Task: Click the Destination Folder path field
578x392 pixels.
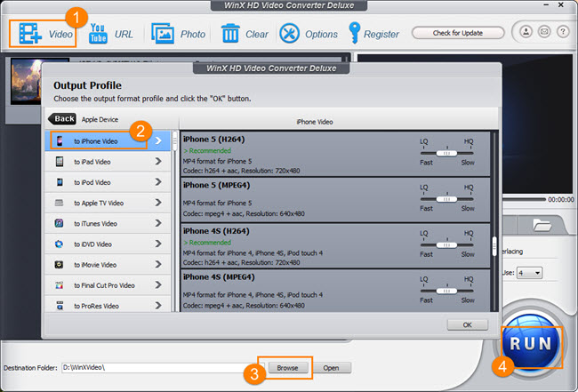Action: coord(163,368)
